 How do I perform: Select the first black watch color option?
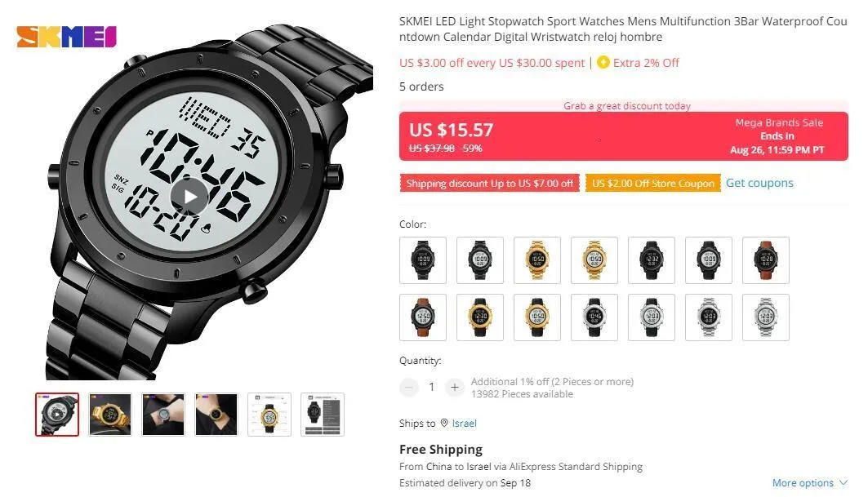point(423,260)
